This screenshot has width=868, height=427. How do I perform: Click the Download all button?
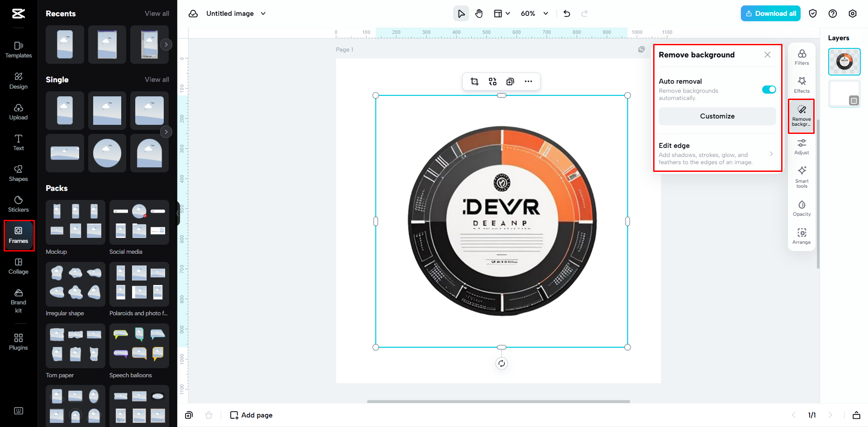coord(770,13)
